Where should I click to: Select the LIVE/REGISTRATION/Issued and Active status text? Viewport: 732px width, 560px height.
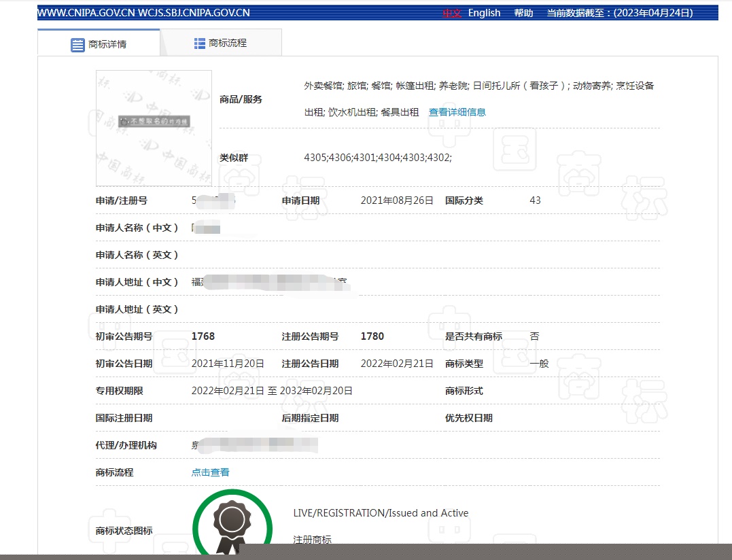click(381, 513)
